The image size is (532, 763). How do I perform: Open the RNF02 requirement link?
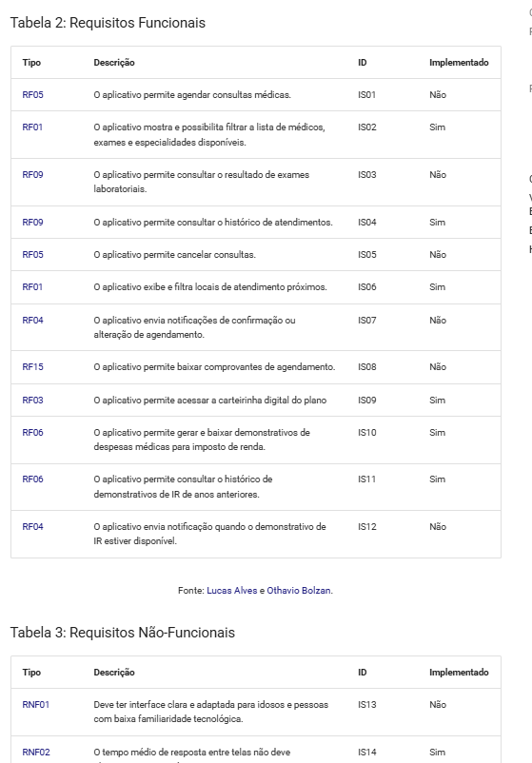(x=36, y=753)
